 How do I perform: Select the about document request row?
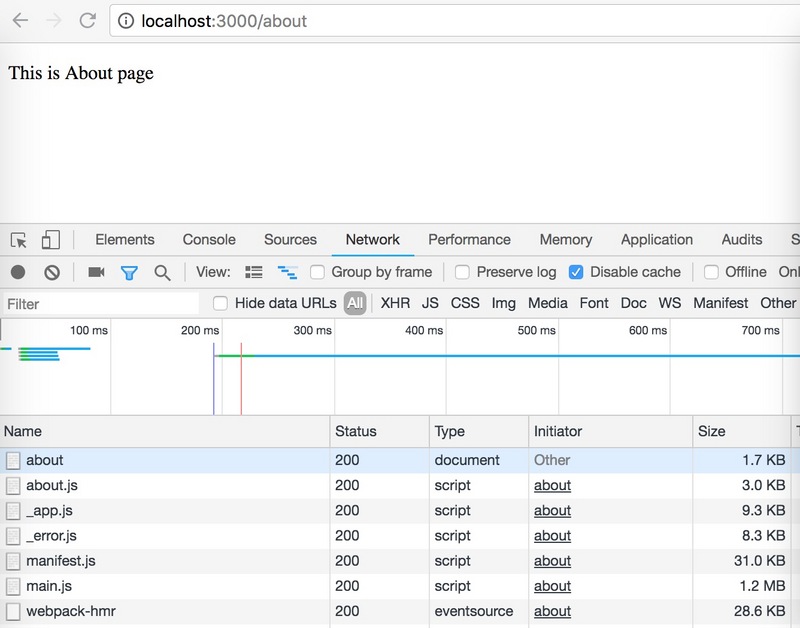(x=400, y=460)
